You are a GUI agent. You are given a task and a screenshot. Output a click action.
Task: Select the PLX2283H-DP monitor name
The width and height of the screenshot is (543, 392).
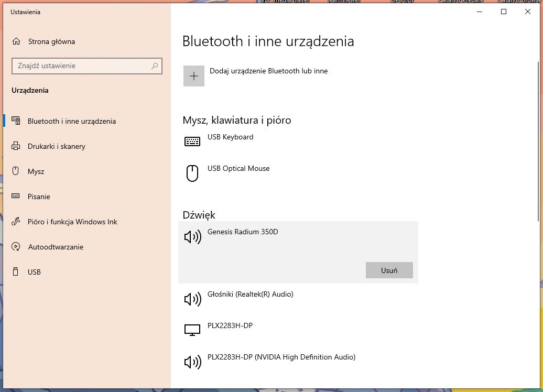tap(230, 325)
